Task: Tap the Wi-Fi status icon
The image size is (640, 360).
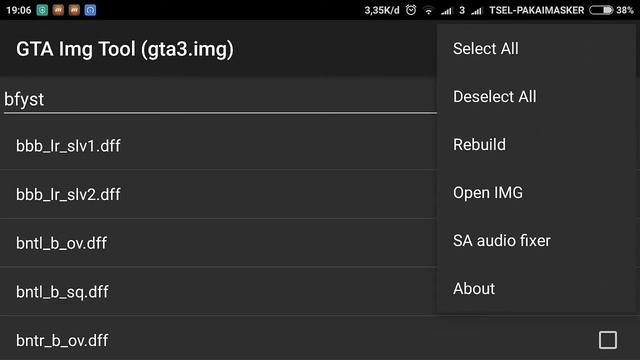Action: tap(429, 11)
